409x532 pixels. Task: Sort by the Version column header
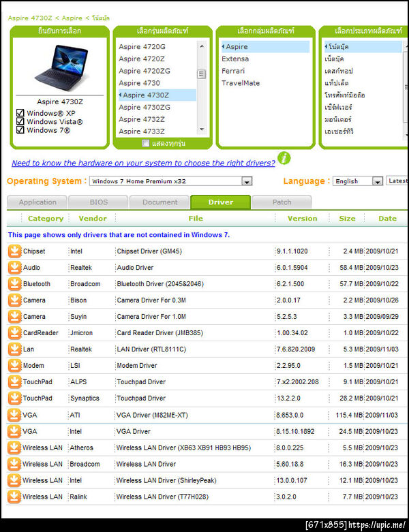(302, 219)
